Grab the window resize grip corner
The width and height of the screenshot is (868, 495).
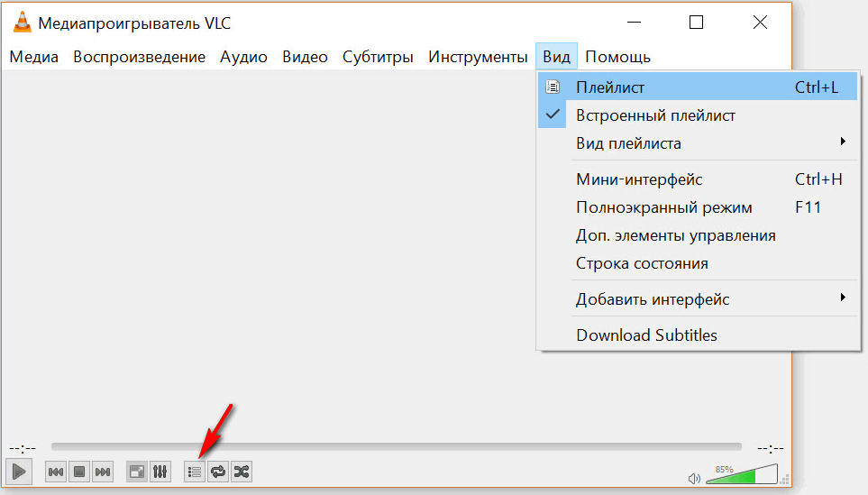pyautogui.click(x=784, y=480)
